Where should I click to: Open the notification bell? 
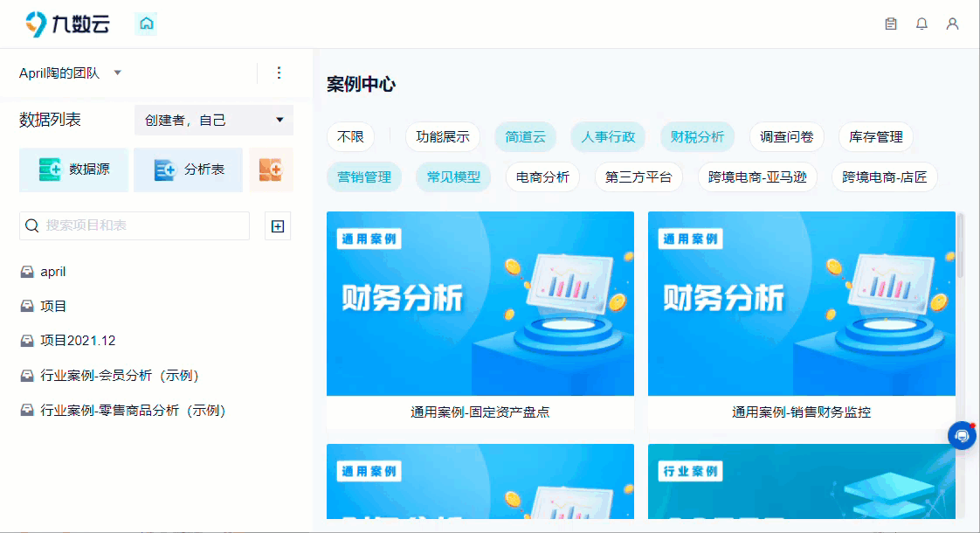921,24
